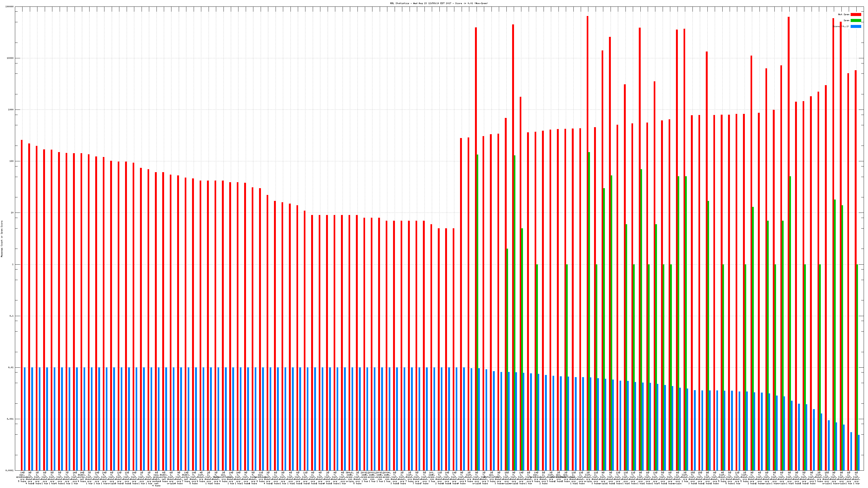This screenshot has width=868, height=488.
Task: Click the rightmost blue score bar
Action: point(859,452)
